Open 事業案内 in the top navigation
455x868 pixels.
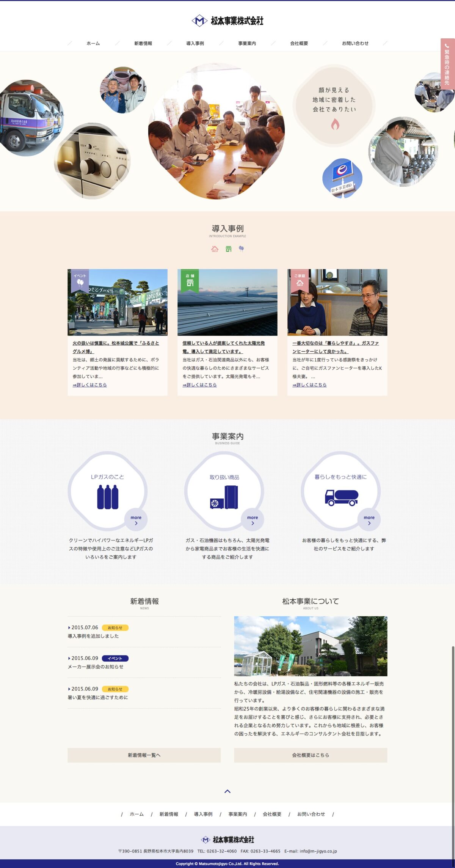click(247, 43)
